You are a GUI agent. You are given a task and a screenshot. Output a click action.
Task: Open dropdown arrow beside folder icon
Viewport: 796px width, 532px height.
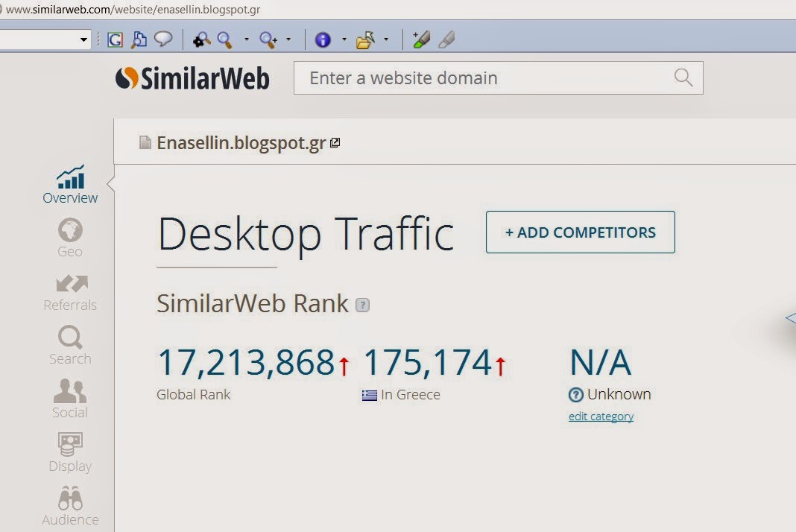386,39
